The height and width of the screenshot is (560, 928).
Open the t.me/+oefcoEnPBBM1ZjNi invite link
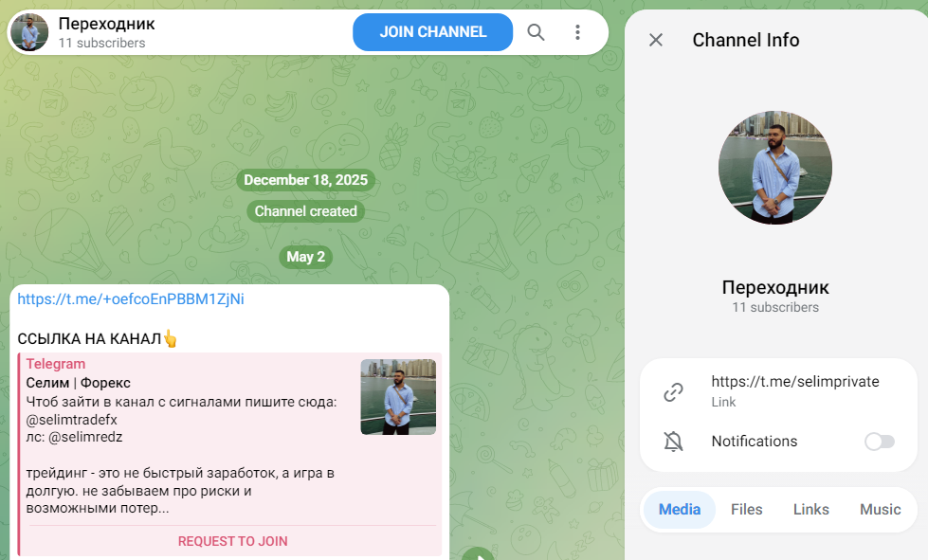[x=131, y=299]
